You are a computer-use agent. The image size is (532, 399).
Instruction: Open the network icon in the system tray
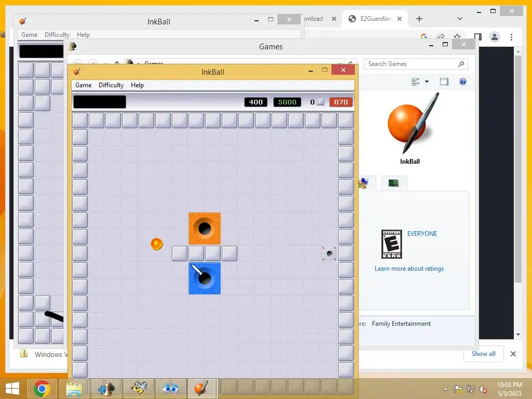pos(471,389)
